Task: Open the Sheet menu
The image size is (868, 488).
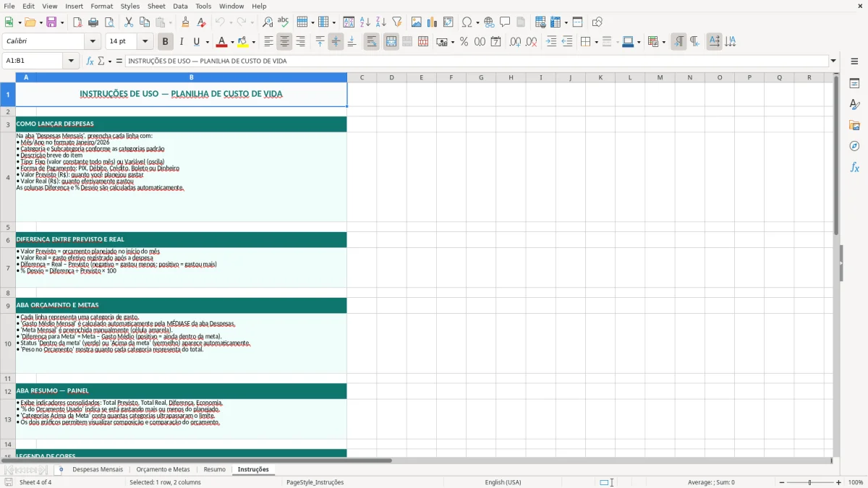Action: click(x=156, y=6)
